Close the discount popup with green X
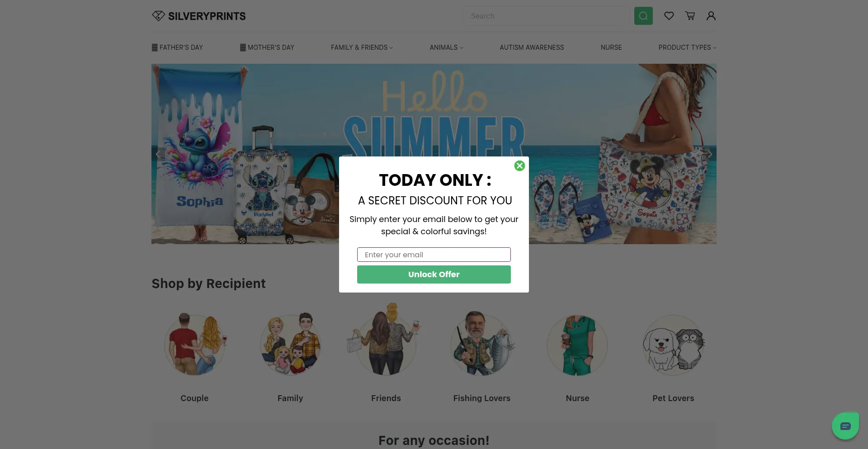Image resolution: width=868 pixels, height=449 pixels. point(519,166)
